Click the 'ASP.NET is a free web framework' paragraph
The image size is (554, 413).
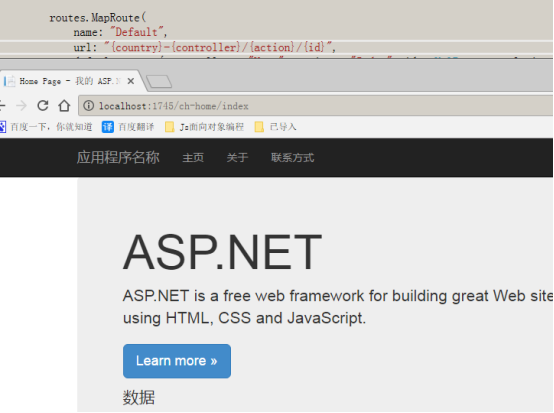click(x=338, y=307)
